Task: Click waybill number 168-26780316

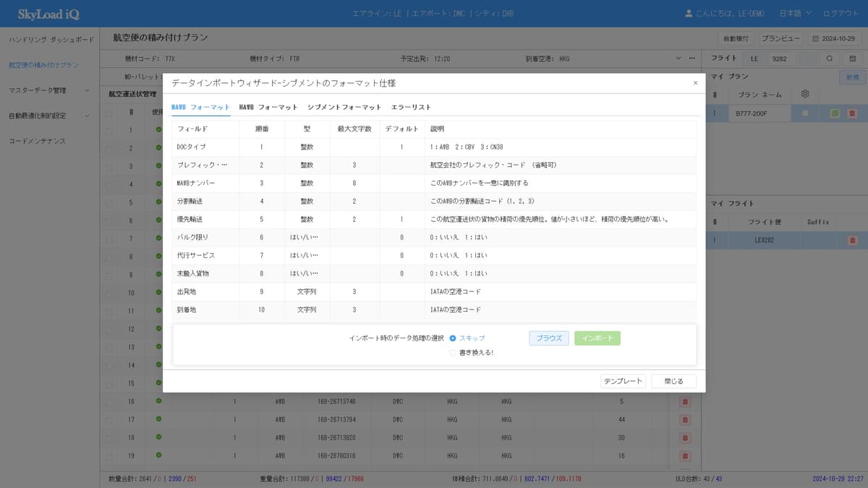Action: click(336, 455)
